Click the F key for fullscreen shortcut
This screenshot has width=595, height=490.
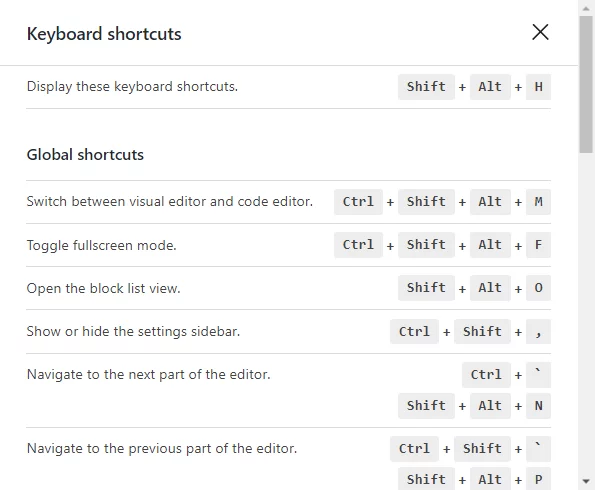click(538, 245)
